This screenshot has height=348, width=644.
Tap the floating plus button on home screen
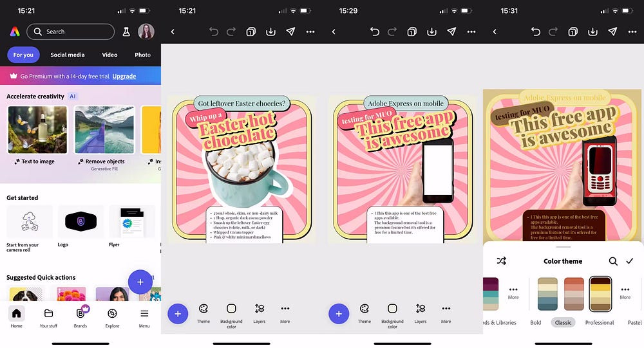pos(140,282)
